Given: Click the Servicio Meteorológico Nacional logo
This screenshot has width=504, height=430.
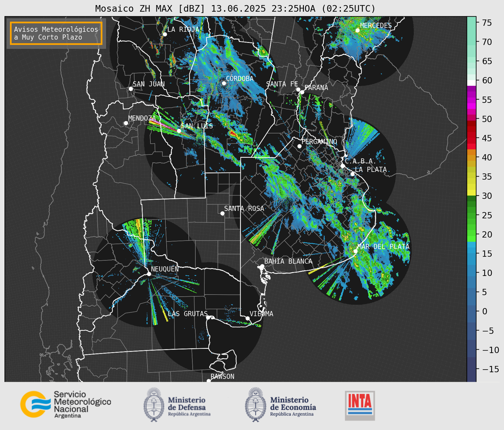Looking at the screenshot, I should click(x=65, y=405).
